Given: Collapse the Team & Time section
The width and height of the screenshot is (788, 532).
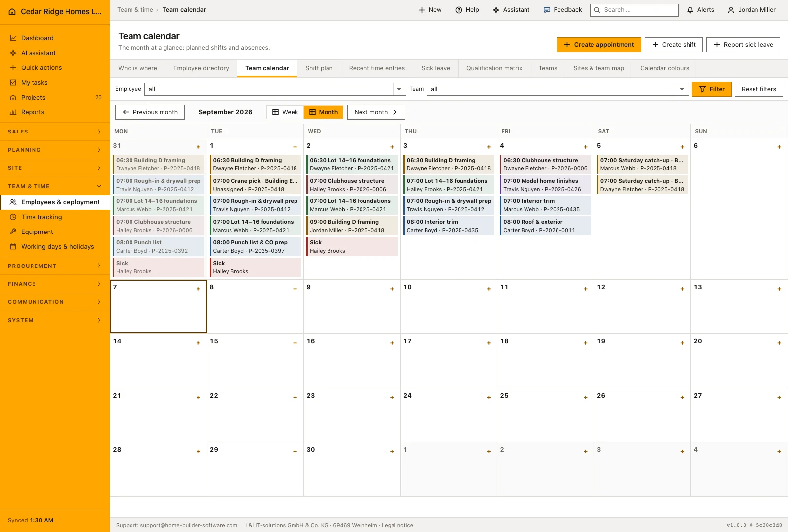Looking at the screenshot, I should (55, 187).
